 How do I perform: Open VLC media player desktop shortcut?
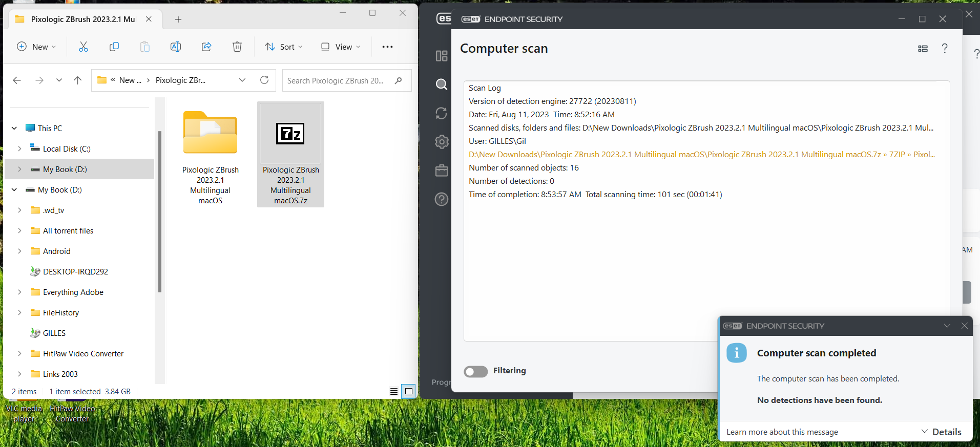[x=24, y=413]
